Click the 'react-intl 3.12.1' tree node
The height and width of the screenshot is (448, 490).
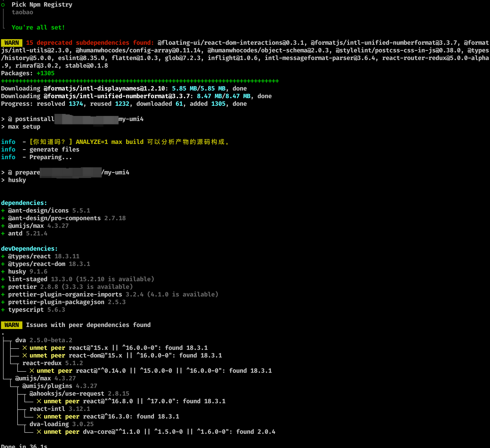point(60,409)
